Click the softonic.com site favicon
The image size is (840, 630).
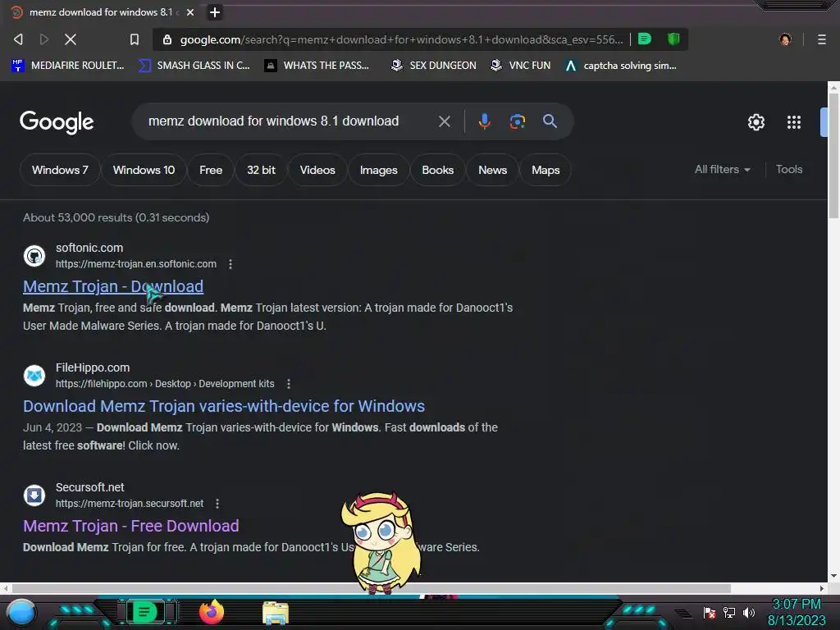click(x=34, y=256)
